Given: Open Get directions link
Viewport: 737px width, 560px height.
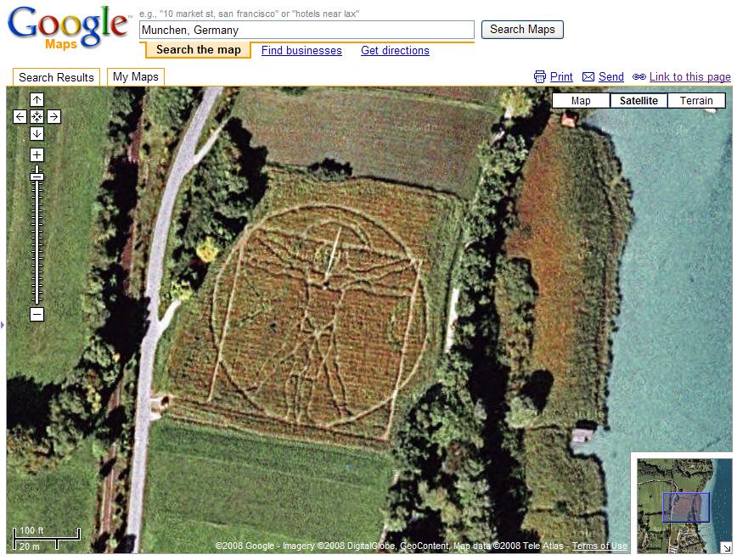Looking at the screenshot, I should (x=395, y=50).
